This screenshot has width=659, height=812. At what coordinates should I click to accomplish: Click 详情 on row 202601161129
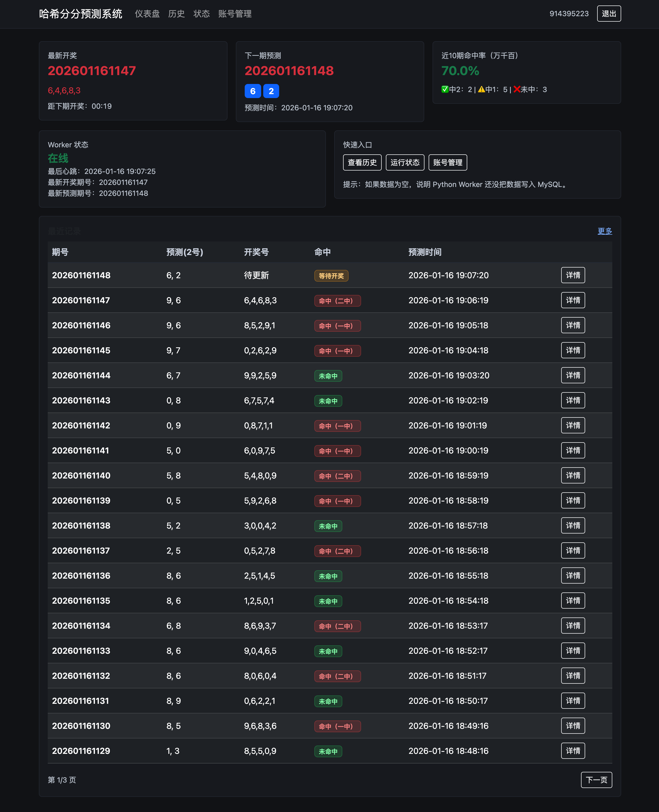(573, 750)
